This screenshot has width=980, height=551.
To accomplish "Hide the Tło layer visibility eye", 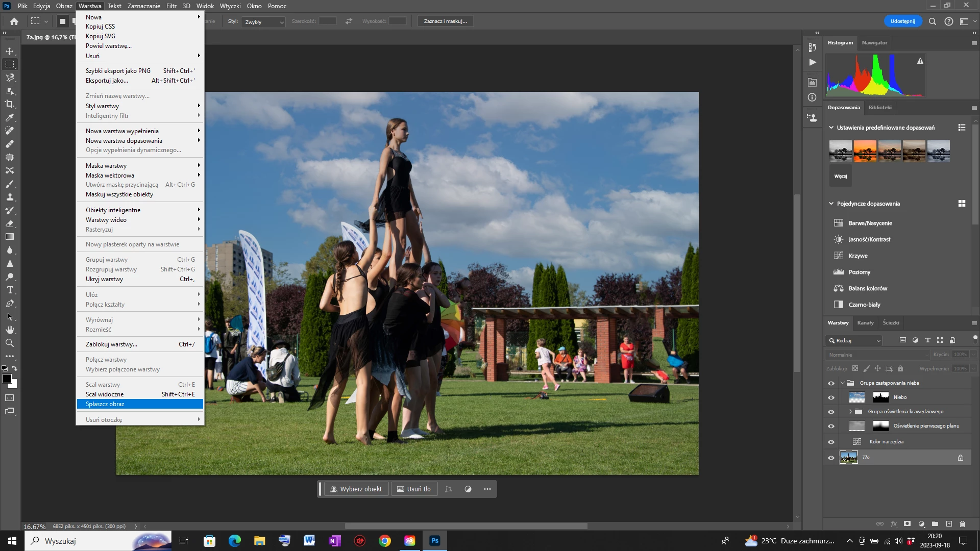I will pyautogui.click(x=831, y=458).
